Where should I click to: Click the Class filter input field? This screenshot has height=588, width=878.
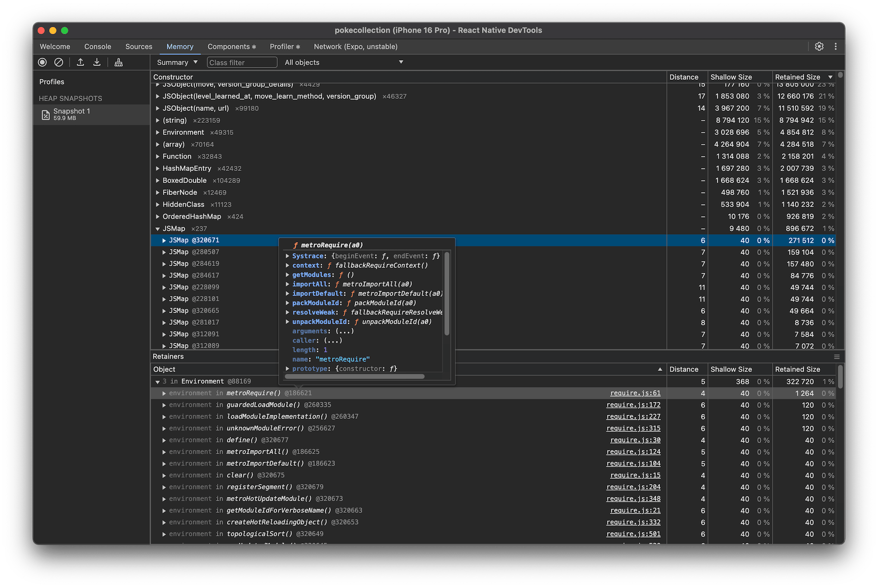[x=242, y=62]
